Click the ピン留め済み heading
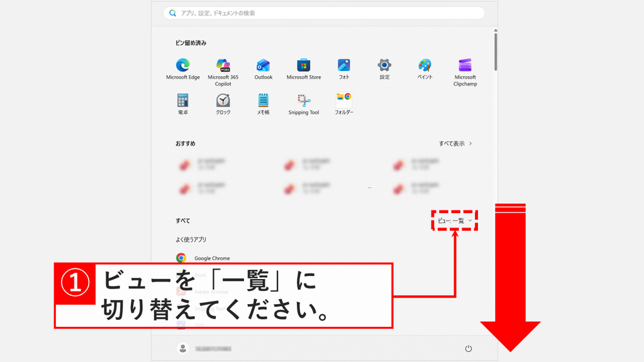Screen dimensions: 644x362 coord(191,43)
